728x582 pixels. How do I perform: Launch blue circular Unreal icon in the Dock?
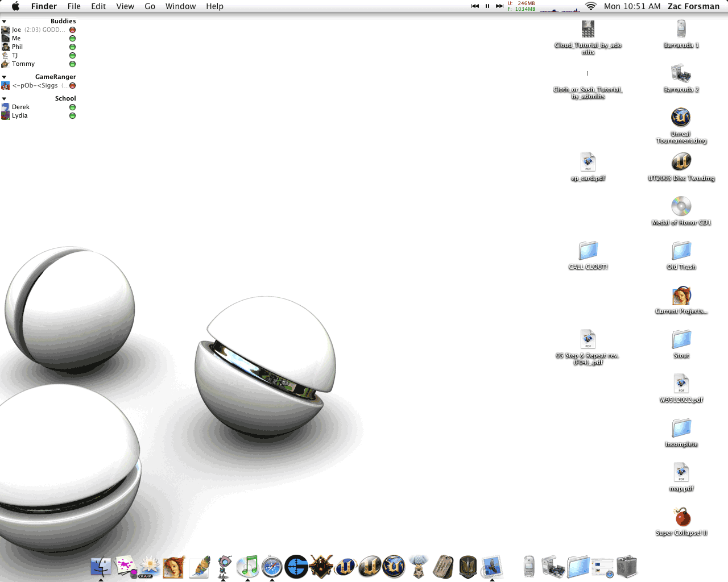click(394, 567)
